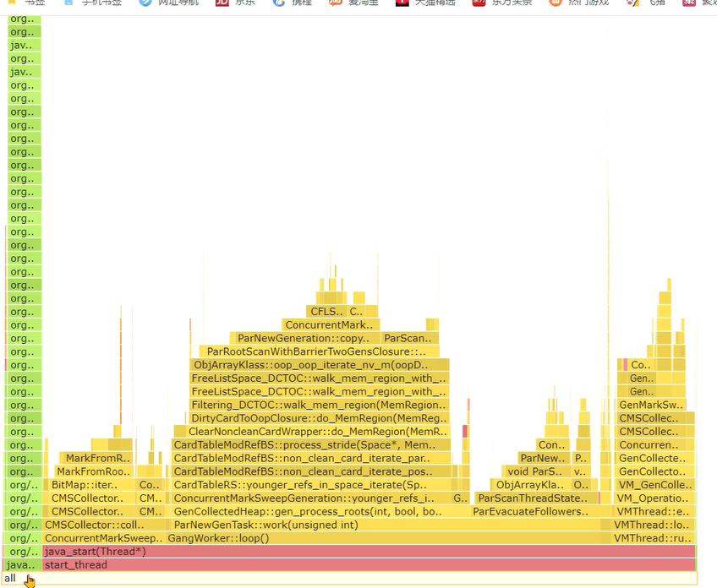Viewport: 717px width, 588px height.
Task: Click the 爱淘宝 bookmark icon
Action: tap(336, 3)
